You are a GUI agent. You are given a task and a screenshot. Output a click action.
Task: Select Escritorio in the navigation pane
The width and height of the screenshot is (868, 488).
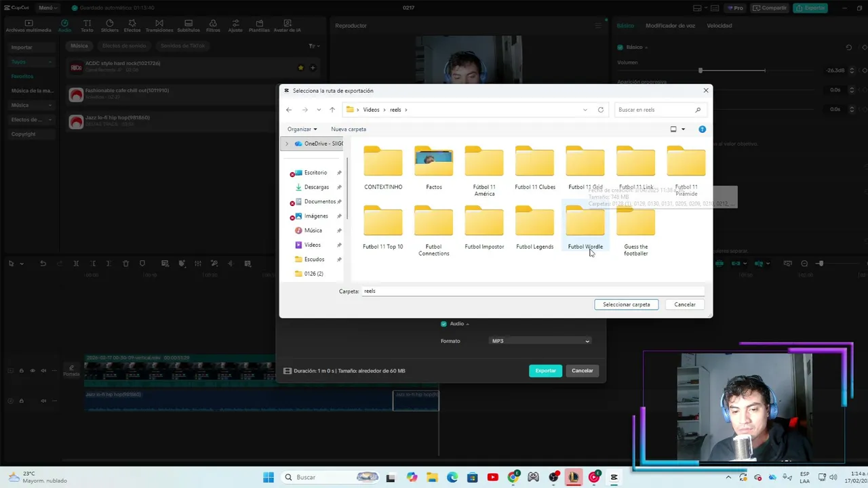tap(316, 173)
